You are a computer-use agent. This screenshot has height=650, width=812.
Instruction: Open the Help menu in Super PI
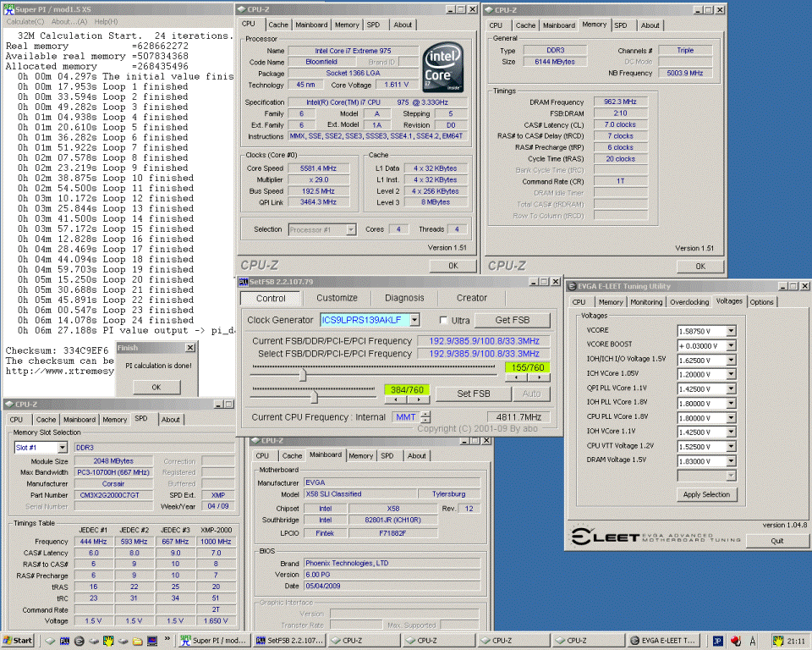[x=106, y=22]
